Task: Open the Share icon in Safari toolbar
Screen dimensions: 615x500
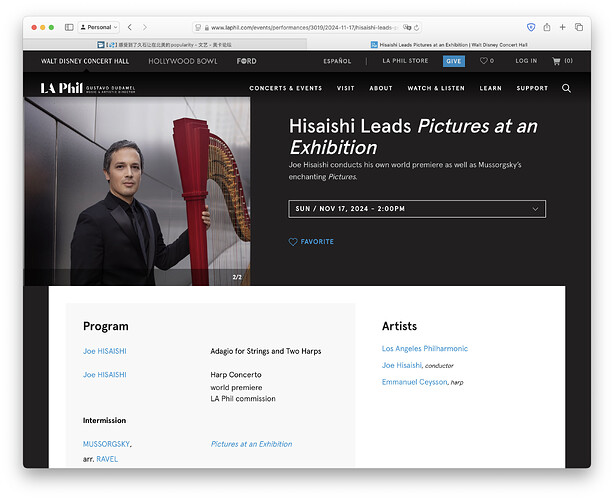Action: [547, 27]
